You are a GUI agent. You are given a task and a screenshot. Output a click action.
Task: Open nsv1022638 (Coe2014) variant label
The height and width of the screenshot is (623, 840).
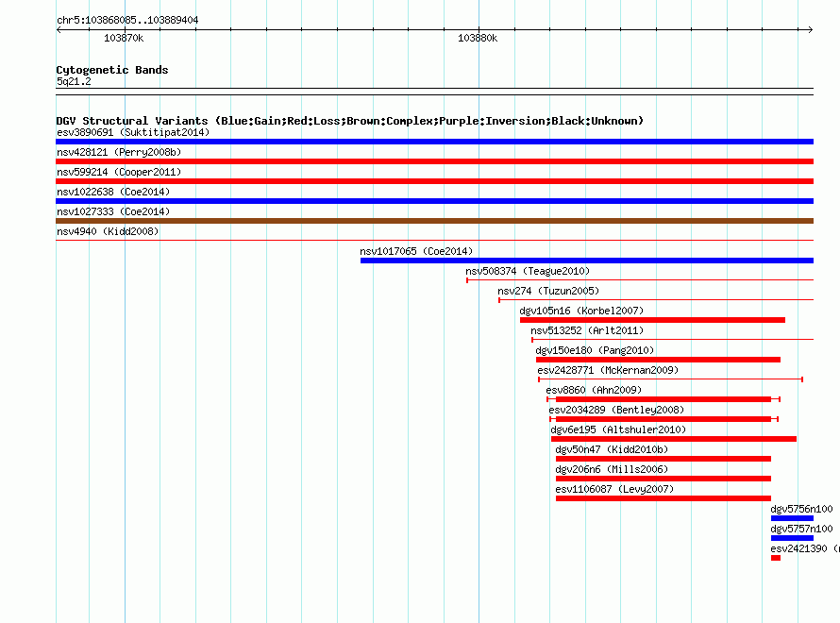pos(113,192)
